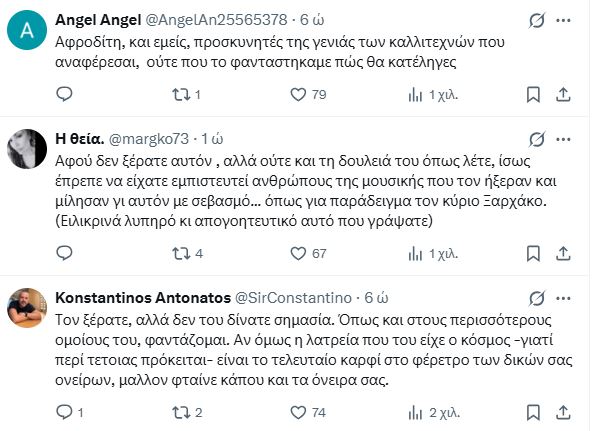Open Konstantinos Antonatos's profile picture
This screenshot has width=592, height=431.
click(x=27, y=308)
